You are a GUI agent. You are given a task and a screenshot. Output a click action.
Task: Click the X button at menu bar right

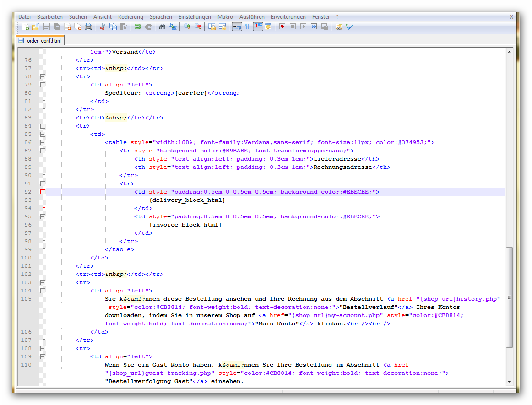(x=511, y=17)
